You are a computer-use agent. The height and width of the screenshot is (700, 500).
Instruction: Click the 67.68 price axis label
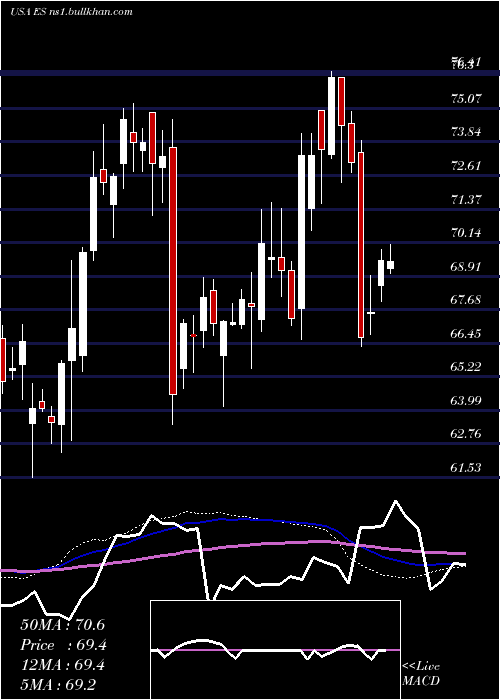coord(467,300)
